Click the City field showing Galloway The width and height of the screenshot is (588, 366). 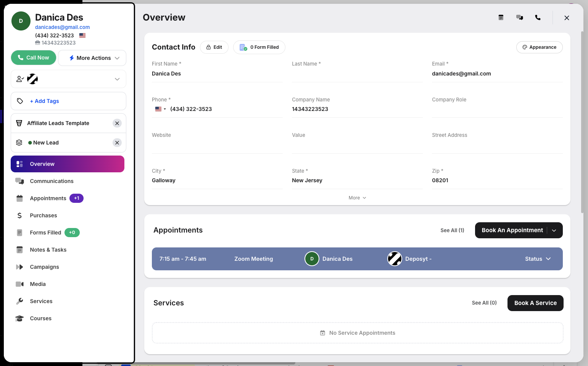pos(217,180)
